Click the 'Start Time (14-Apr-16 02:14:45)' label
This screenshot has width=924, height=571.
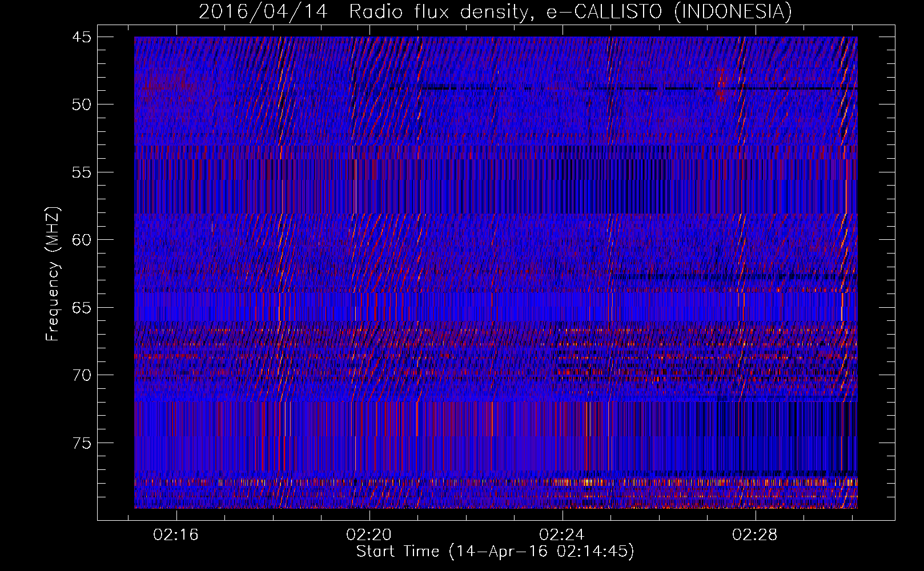[495, 552]
